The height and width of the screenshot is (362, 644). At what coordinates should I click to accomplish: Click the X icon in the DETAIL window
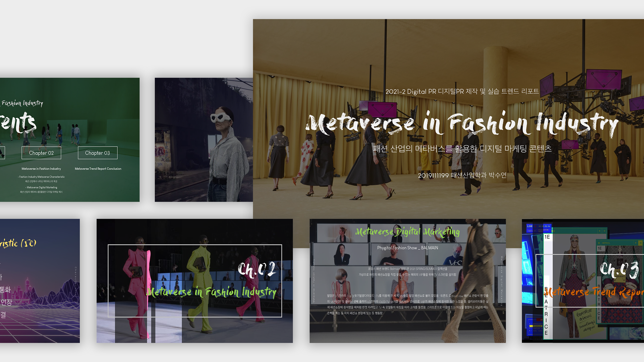click(x=599, y=243)
